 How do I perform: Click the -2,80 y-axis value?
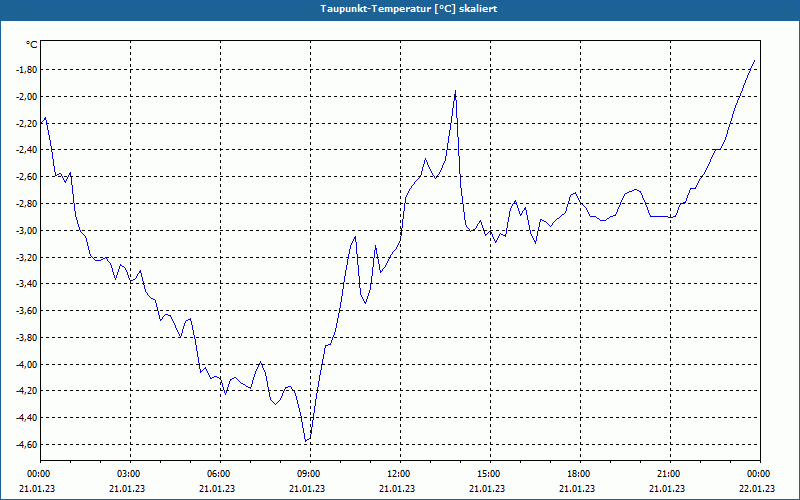pos(27,204)
